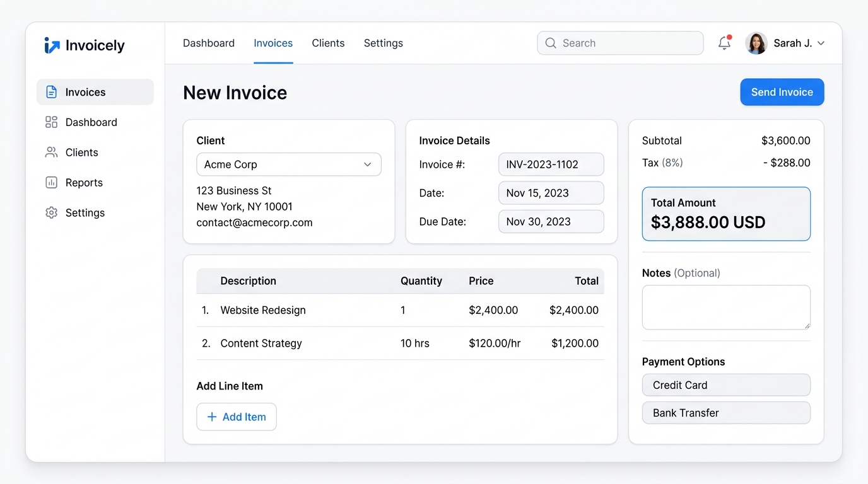Click the Invoicely logo icon
The height and width of the screenshot is (484, 868).
[x=52, y=45]
